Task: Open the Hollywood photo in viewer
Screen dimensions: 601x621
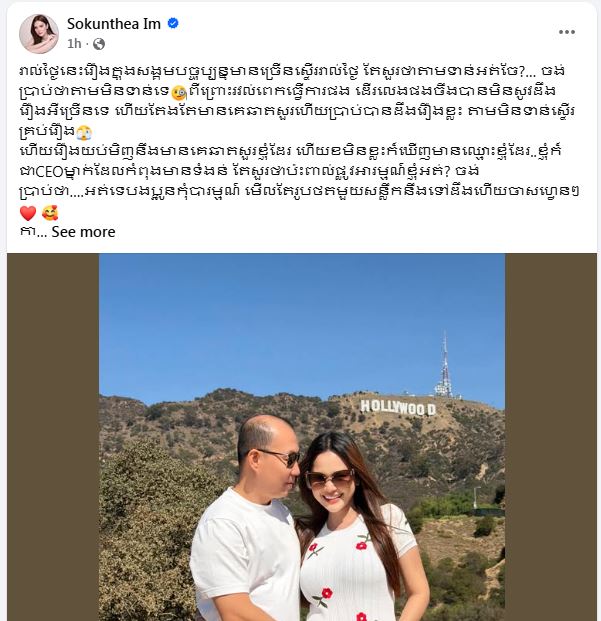Action: point(302,437)
